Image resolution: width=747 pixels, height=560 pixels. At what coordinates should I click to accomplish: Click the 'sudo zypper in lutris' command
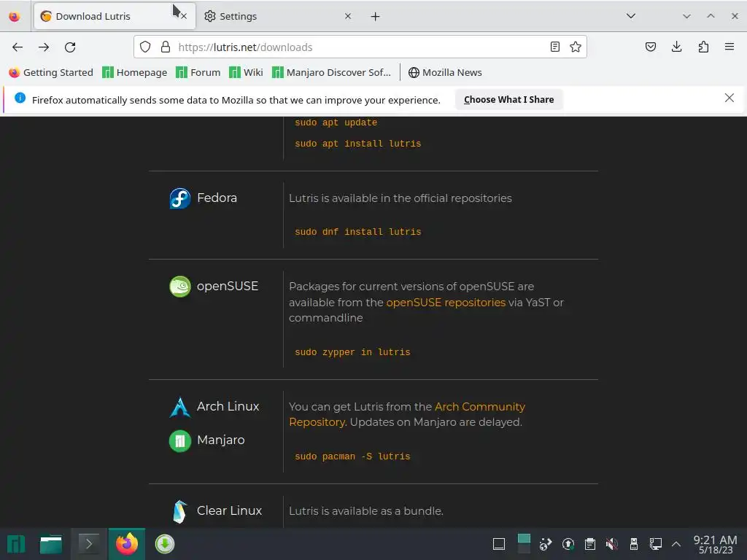pyautogui.click(x=352, y=352)
